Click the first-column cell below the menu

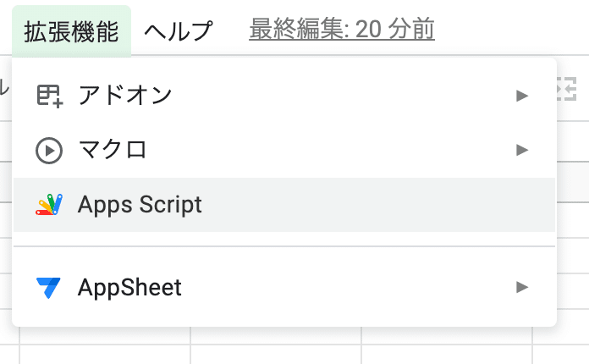click(105, 355)
